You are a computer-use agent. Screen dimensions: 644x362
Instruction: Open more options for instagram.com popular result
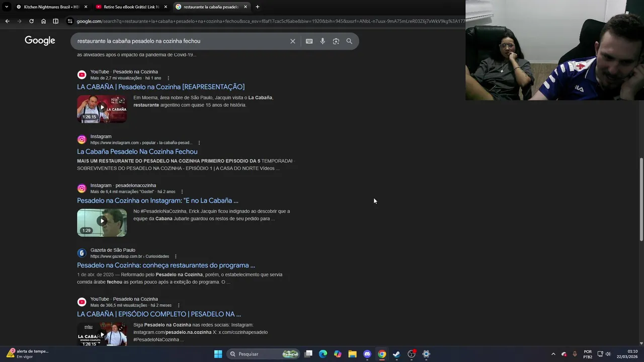(x=199, y=143)
